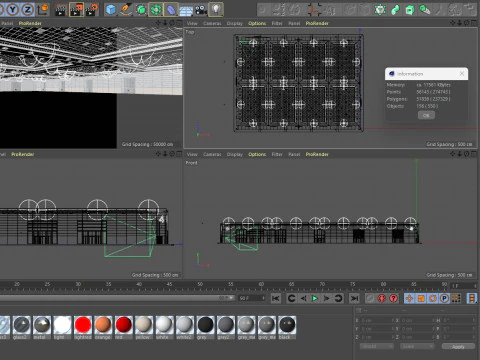Add a Cube primitive object
Viewport: 480px width, 360px height.
pos(111,10)
